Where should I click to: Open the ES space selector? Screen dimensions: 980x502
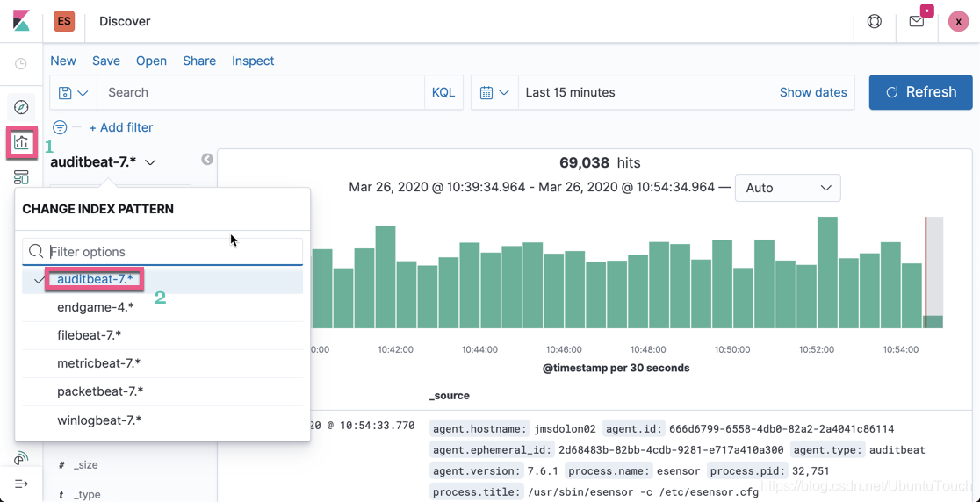click(x=64, y=21)
